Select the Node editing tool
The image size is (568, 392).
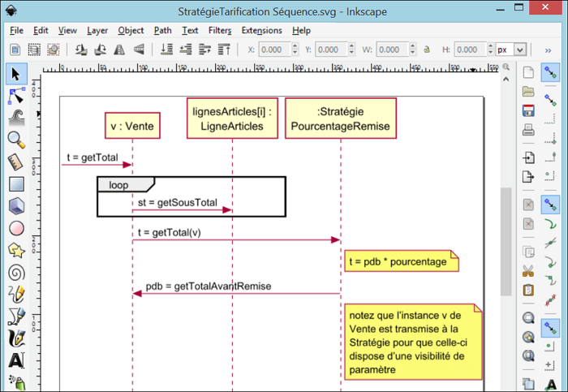pos(16,96)
